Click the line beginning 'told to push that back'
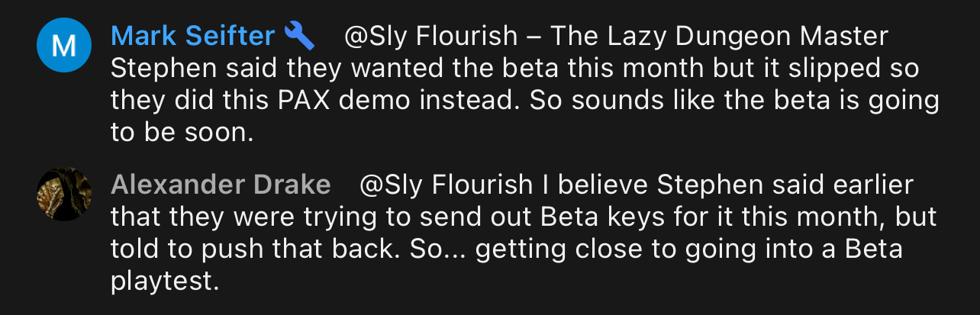 click(x=508, y=250)
